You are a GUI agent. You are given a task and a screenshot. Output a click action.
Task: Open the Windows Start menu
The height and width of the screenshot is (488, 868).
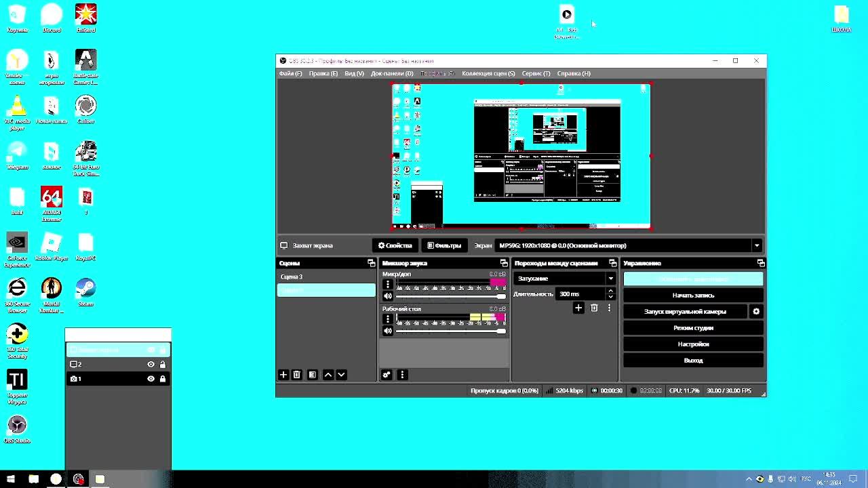tap(12, 479)
